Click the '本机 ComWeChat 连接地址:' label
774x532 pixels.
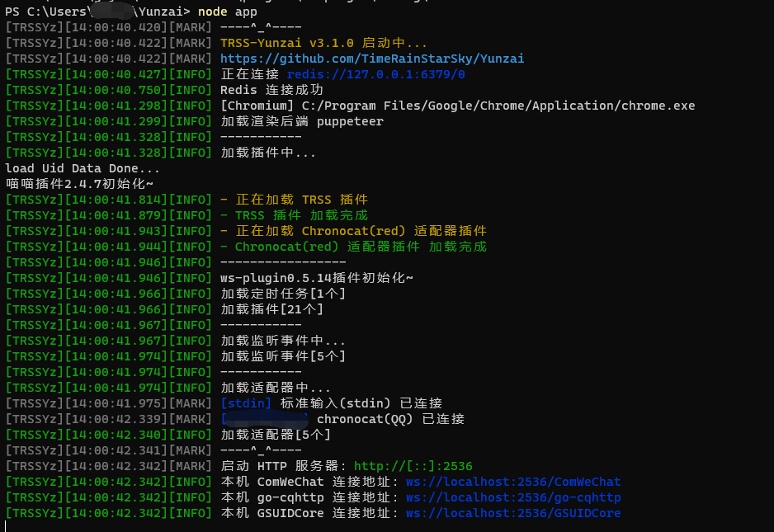click(x=309, y=483)
